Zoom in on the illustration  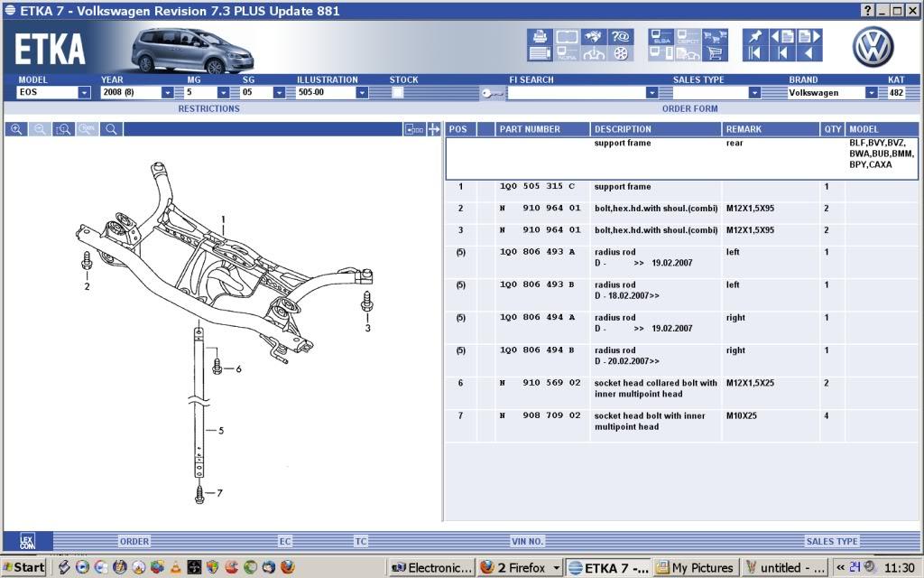tap(16, 129)
